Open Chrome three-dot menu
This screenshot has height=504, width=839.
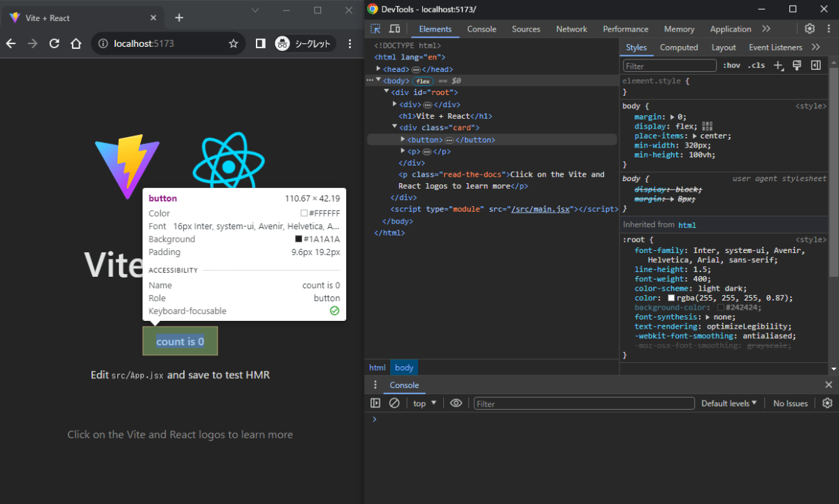coord(350,43)
